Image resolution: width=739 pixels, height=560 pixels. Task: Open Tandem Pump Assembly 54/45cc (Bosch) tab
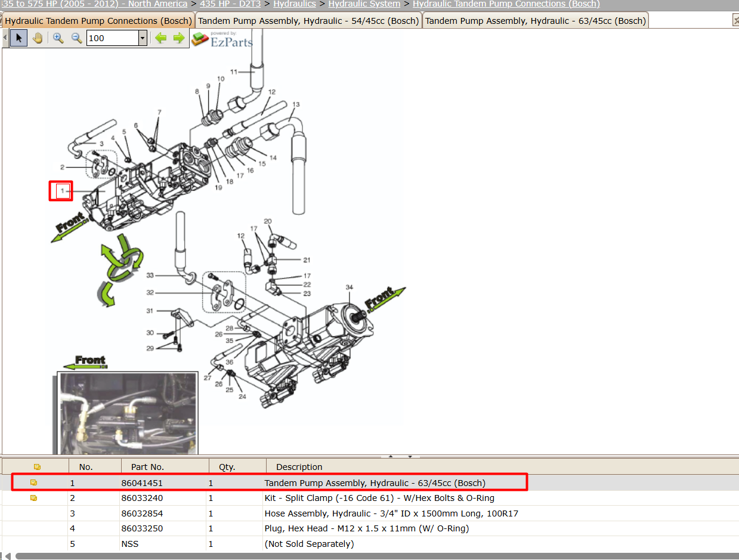pyautogui.click(x=308, y=21)
